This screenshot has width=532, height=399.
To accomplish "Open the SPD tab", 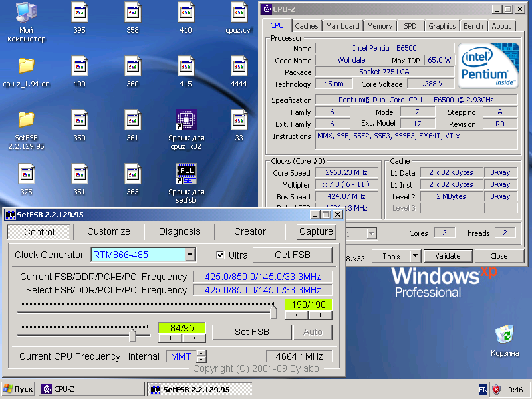I will tap(410, 26).
